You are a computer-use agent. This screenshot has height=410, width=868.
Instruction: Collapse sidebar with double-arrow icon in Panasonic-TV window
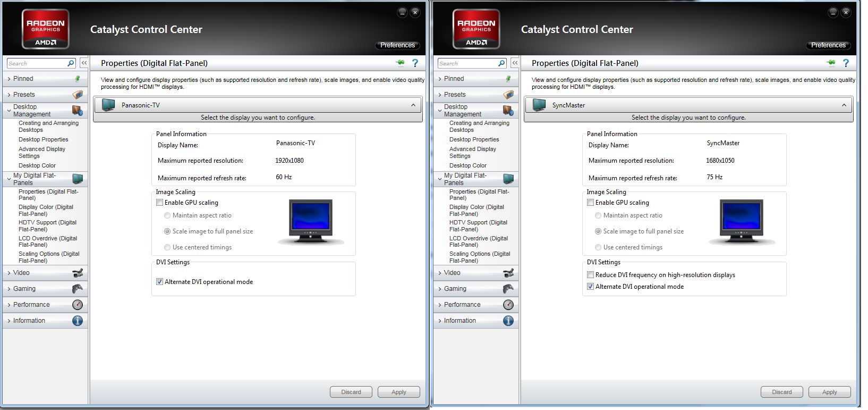[84, 63]
